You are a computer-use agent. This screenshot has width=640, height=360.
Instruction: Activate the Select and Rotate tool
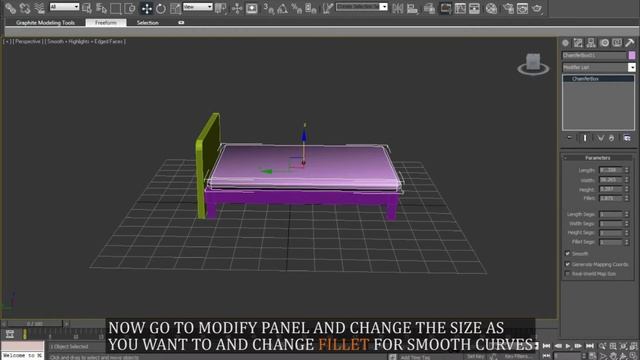(x=161, y=8)
